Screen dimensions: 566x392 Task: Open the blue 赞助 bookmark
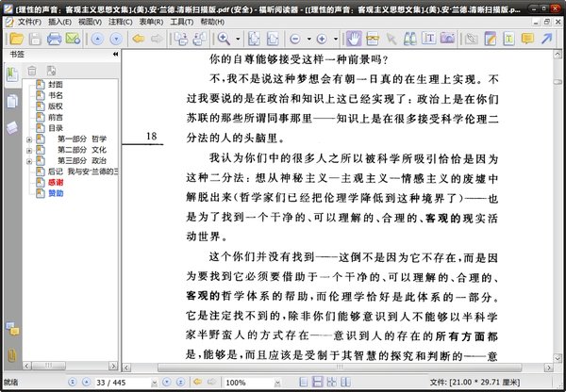tap(56, 193)
